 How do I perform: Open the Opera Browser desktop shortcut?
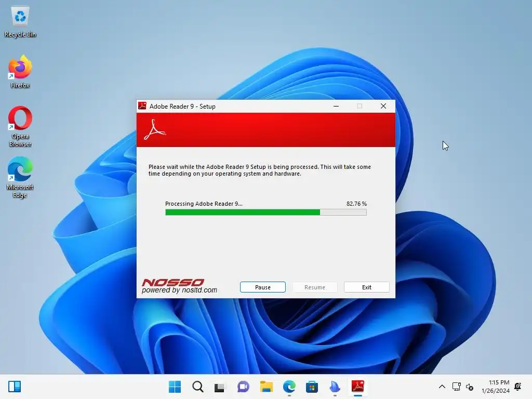(x=20, y=127)
